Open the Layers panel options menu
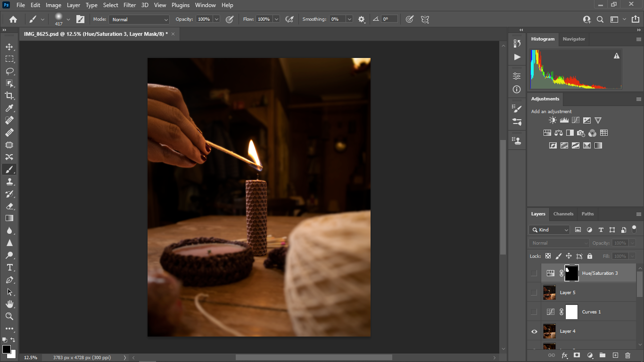This screenshot has height=362, width=644. [638, 214]
